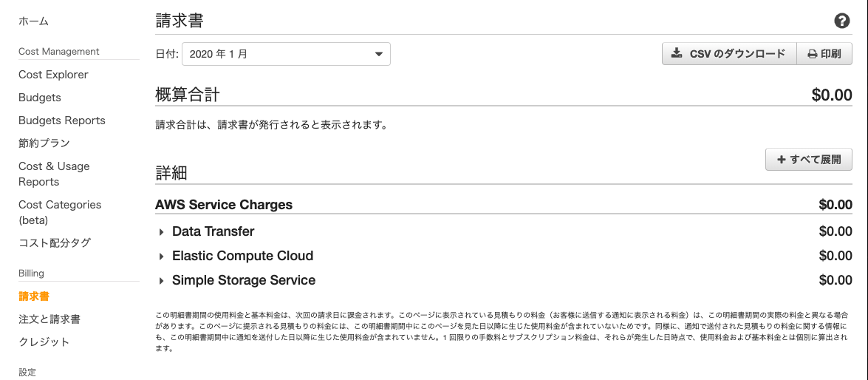Viewport: 868px width, 380px height.
Task: Expand all details with すべて展開
Action: pos(809,160)
